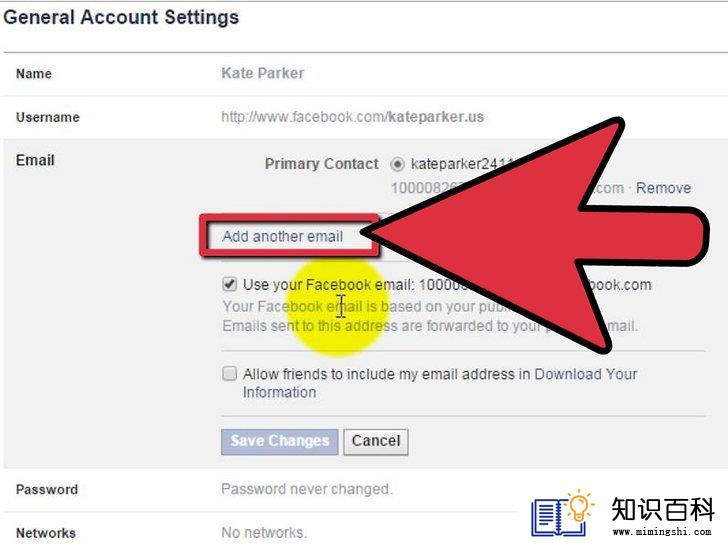Click the Save Changes button
The height and width of the screenshot is (546, 728).
(280, 442)
